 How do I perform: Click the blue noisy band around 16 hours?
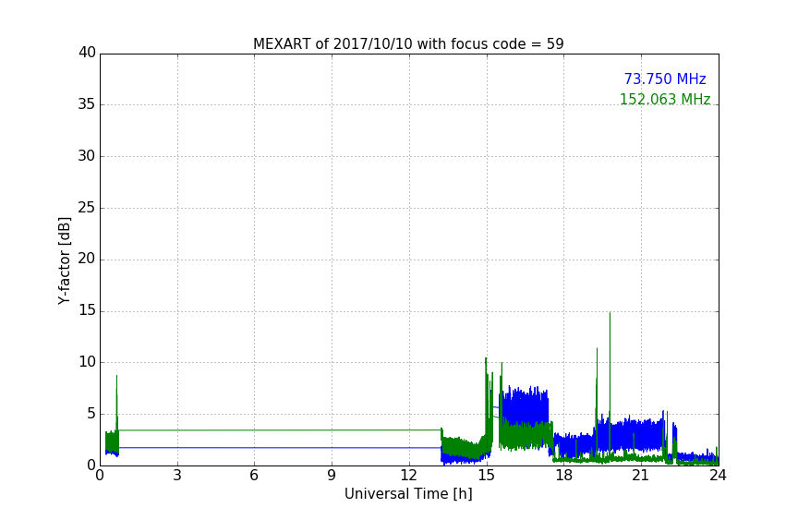(x=525, y=404)
